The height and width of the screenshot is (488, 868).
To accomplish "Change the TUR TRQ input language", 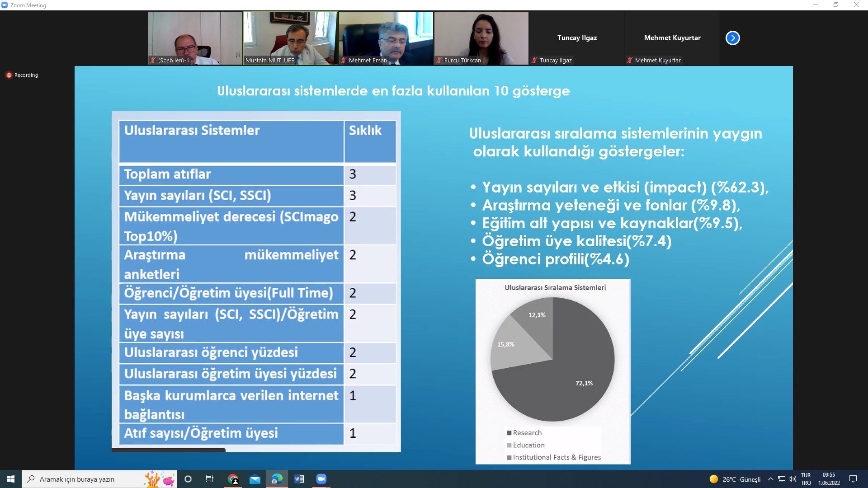I will (806, 479).
